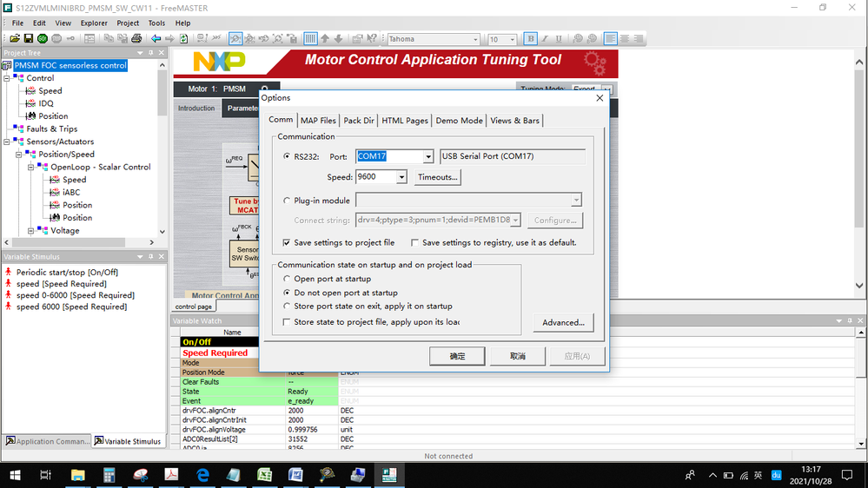
Task: Open Adobe Acrobat from the taskbar
Action: click(171, 475)
